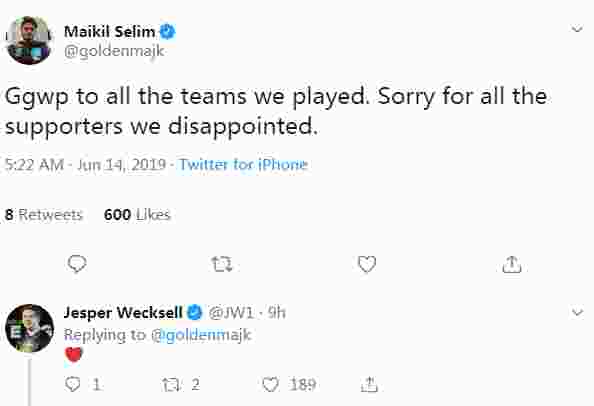This screenshot has width=594, height=406.
Task: Expand options chevron on Jesper's reply
Action: tap(577, 312)
